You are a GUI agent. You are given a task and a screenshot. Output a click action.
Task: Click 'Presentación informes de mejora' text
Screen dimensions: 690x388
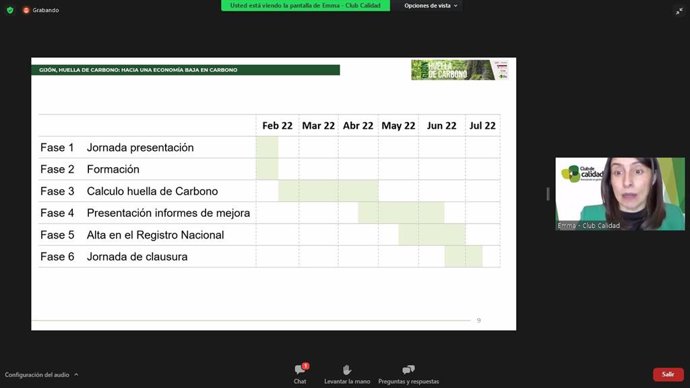tap(169, 213)
